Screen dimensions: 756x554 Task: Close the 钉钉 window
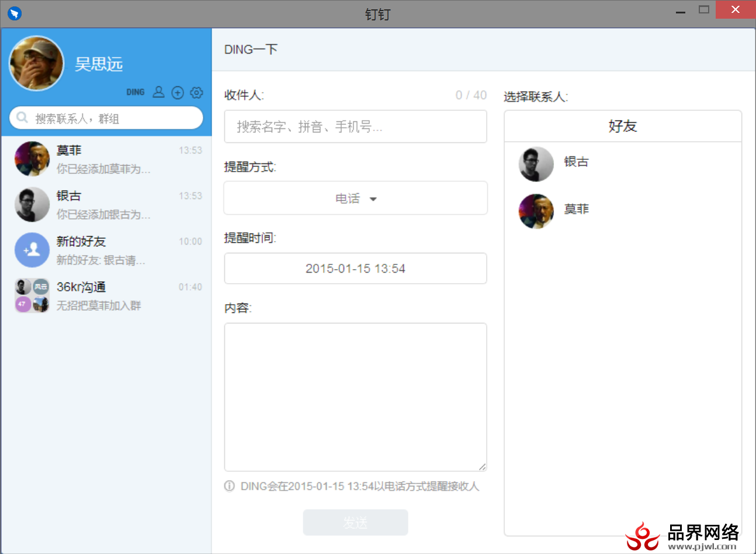736,10
